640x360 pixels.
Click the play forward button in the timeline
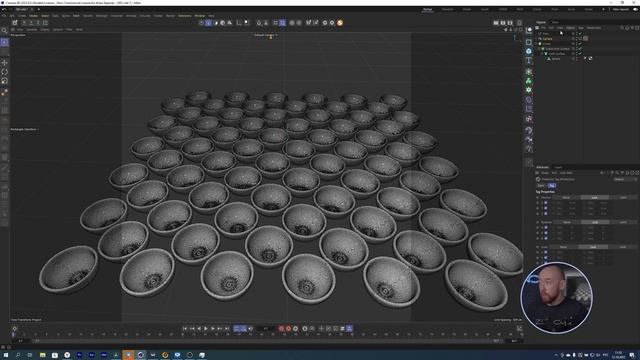coord(206,329)
